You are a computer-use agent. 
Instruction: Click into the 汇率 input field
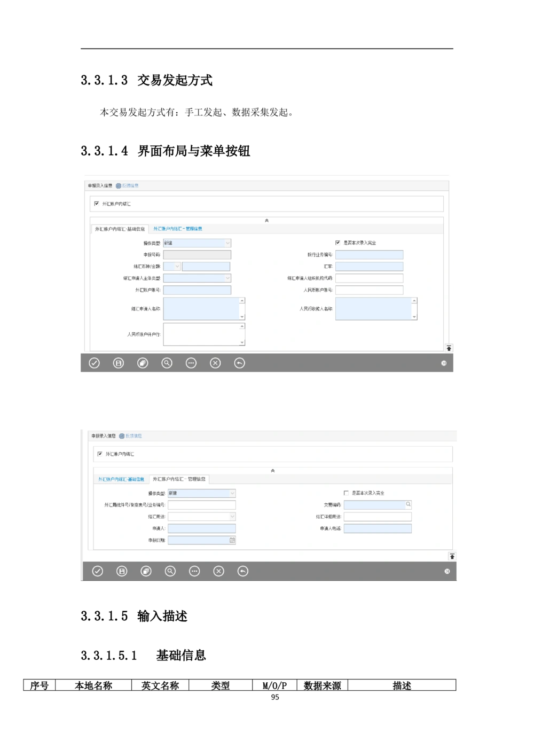click(369, 266)
